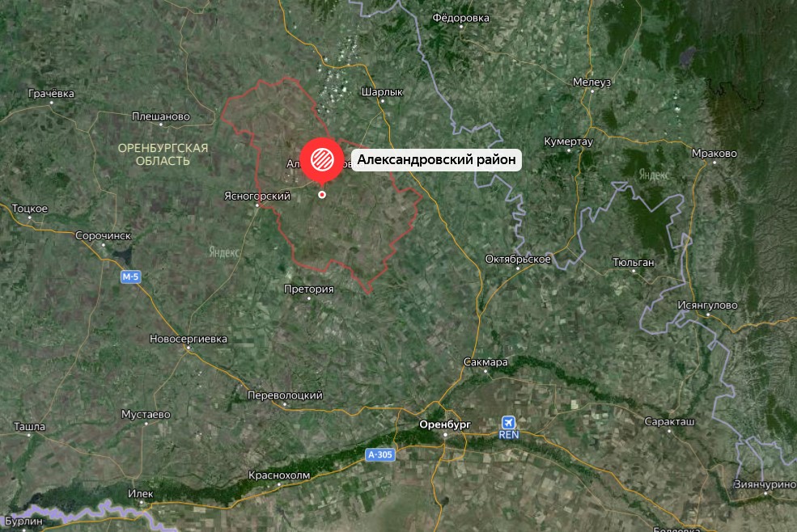Click the Претория village label
Image resolution: width=797 pixels, height=532 pixels.
[308, 289]
